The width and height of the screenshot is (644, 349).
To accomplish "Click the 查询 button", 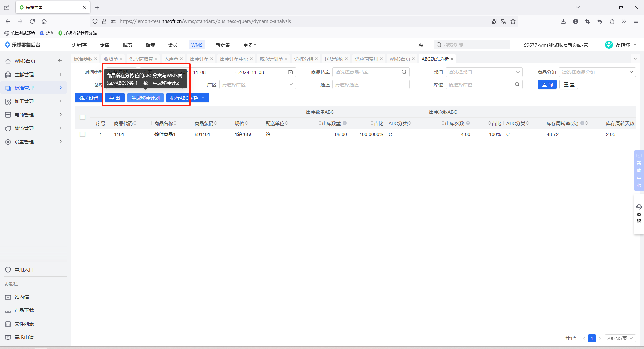I will click(547, 84).
